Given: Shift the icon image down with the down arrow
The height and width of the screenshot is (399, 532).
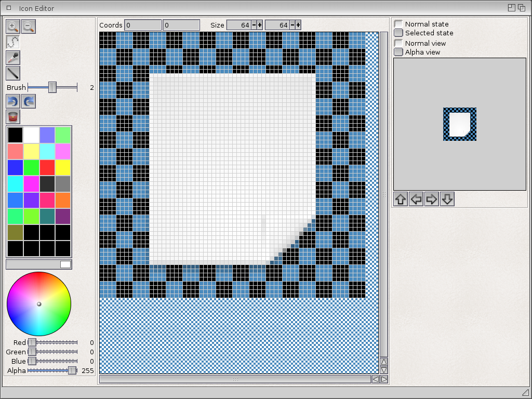Looking at the screenshot, I should 447,199.
